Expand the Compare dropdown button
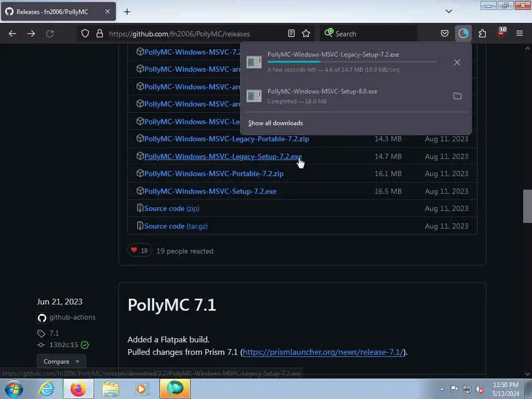532x399 pixels. click(x=61, y=362)
